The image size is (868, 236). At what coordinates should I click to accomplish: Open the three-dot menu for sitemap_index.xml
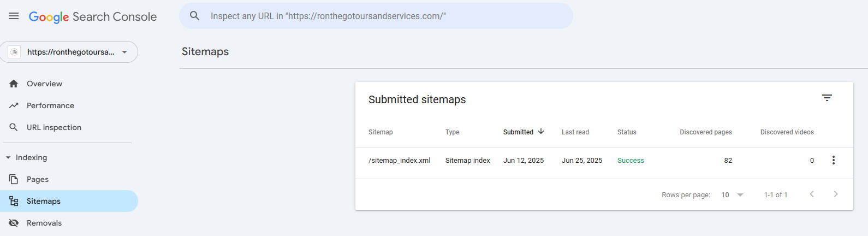tap(834, 160)
